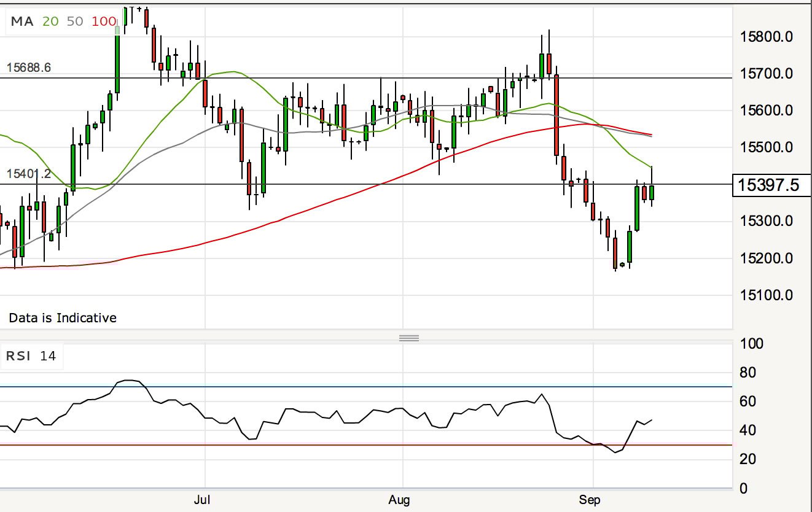Select the gray 50-period MA setting

75,21
